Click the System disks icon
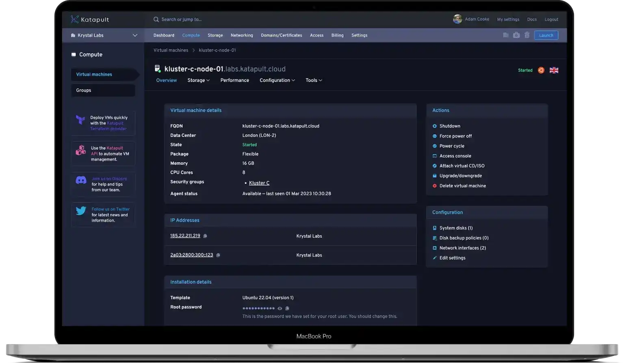Viewport: 624px width, 364px height. [x=435, y=228]
